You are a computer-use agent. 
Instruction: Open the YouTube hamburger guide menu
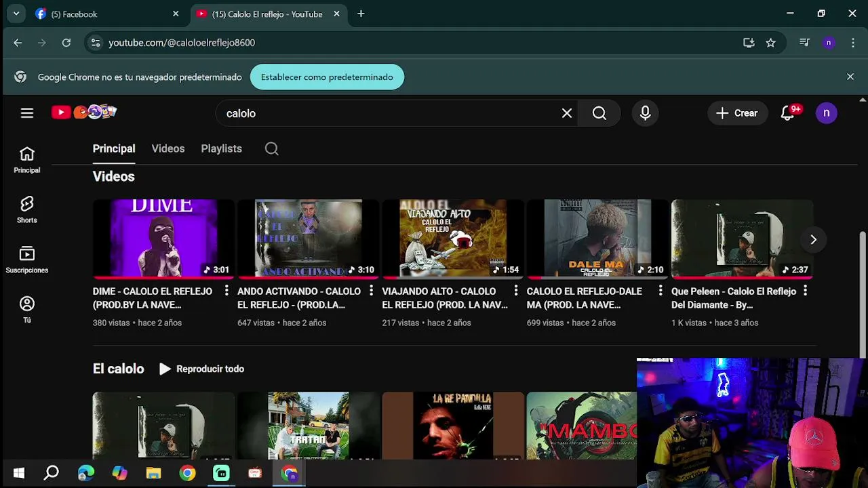coord(27,113)
